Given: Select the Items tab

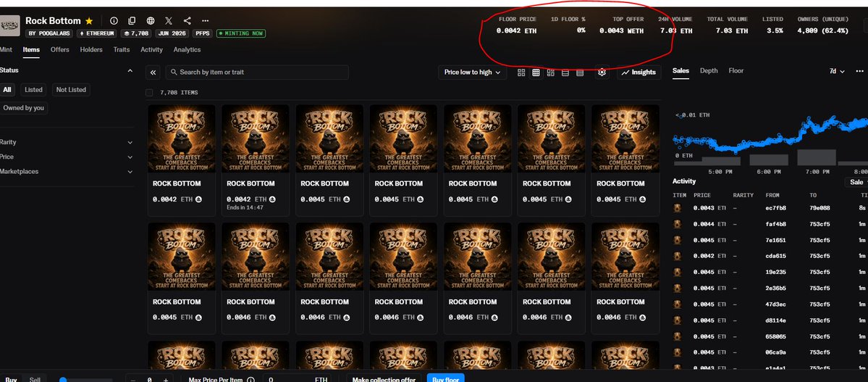Looking at the screenshot, I should pos(31,50).
